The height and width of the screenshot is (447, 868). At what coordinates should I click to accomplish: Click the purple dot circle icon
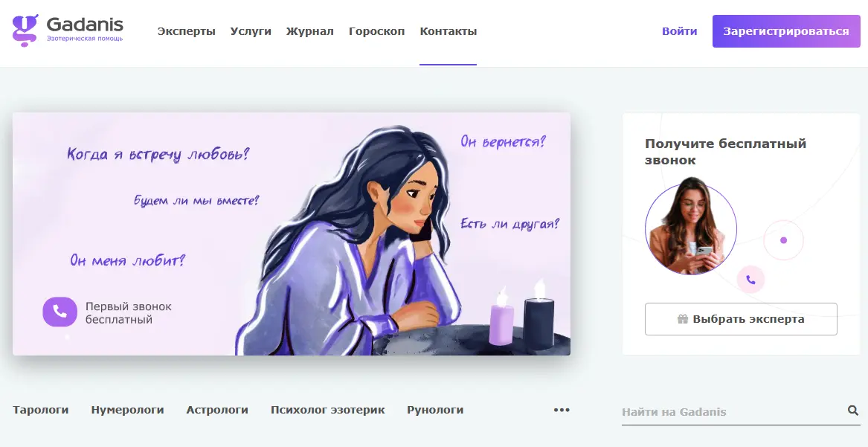[x=783, y=240]
